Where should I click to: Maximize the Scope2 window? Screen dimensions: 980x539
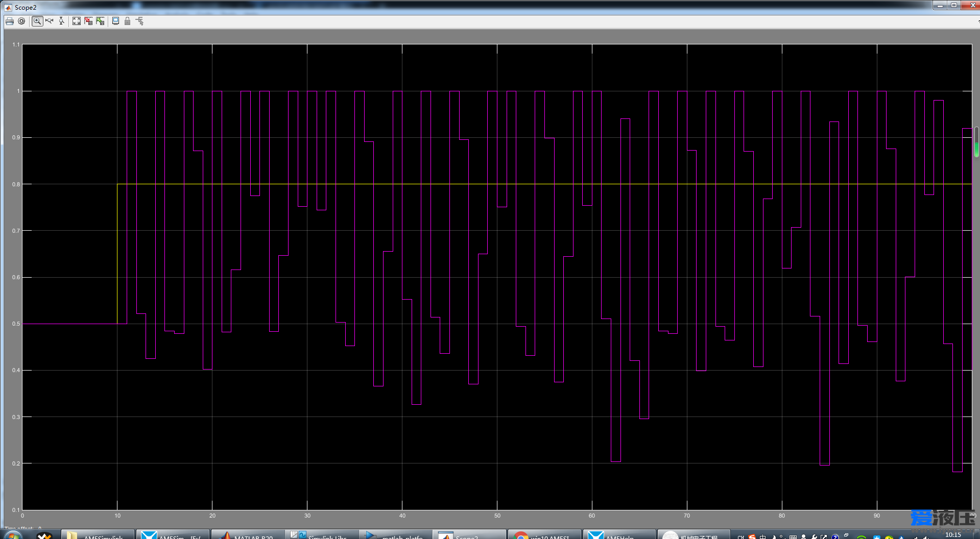click(953, 5)
